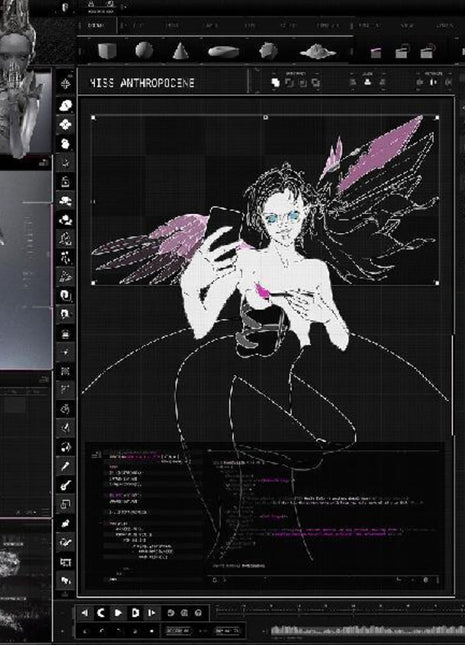Select the guitar tool in left sidebar
This screenshot has height=645, width=465.
(x=65, y=485)
